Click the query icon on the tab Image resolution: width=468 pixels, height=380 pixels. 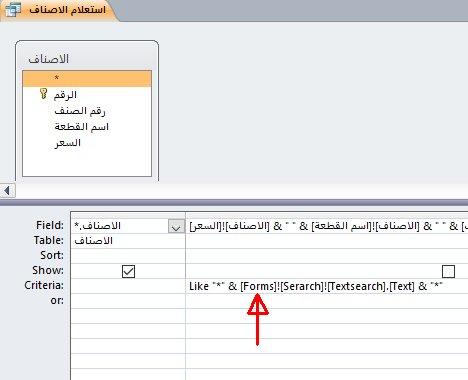click(13, 9)
